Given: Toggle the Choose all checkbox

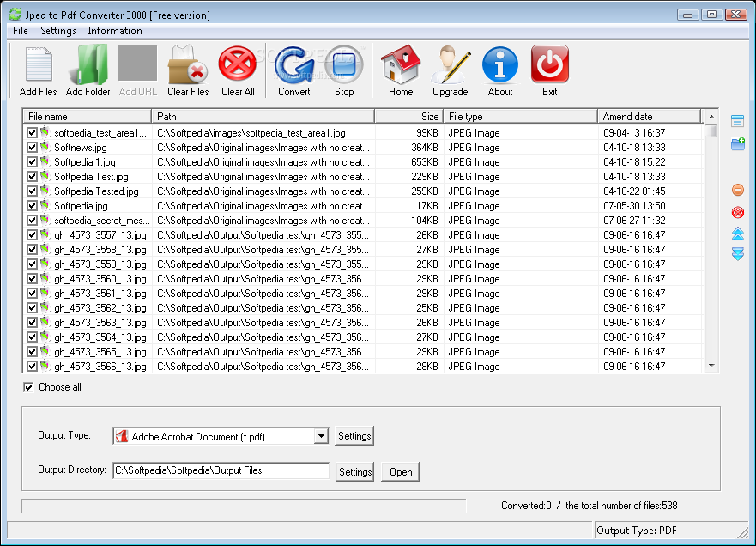Looking at the screenshot, I should tap(28, 387).
